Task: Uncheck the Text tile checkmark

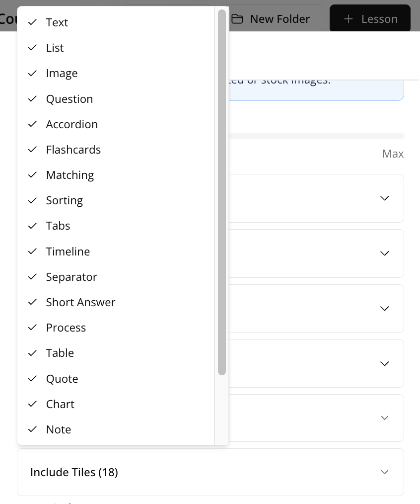Action: tap(33, 22)
